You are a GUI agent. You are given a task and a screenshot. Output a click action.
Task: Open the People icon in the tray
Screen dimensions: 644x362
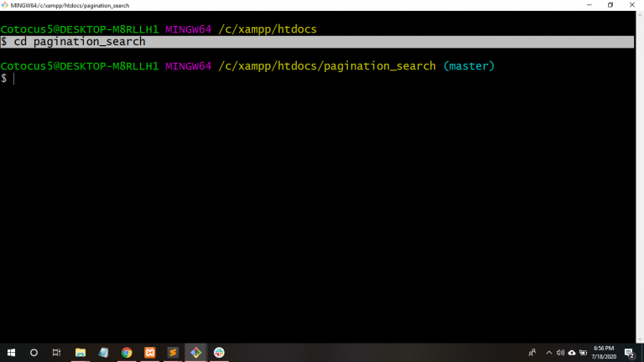532,353
